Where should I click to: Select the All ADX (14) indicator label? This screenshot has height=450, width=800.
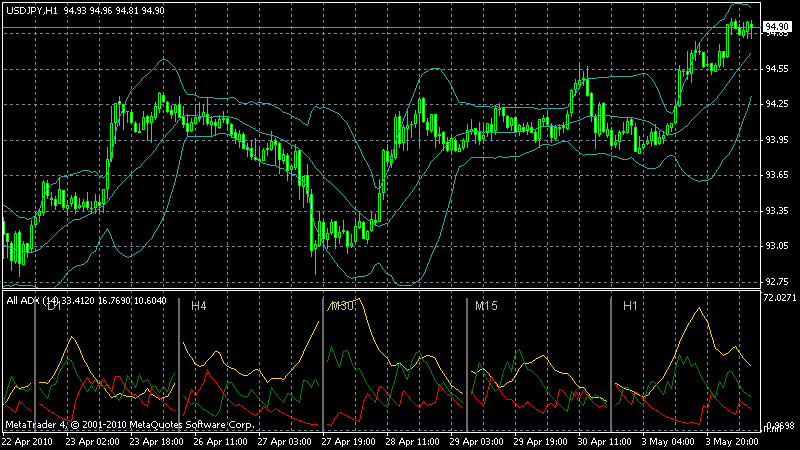[33, 301]
